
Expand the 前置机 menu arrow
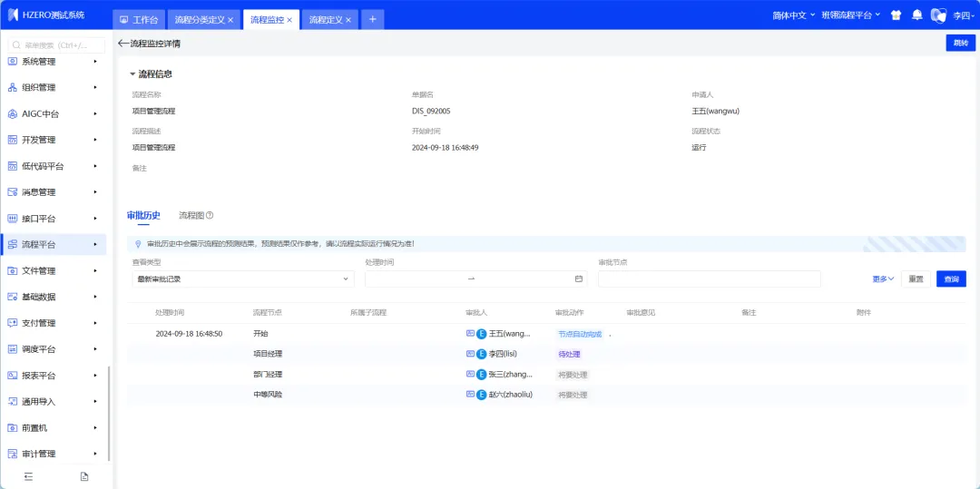pyautogui.click(x=95, y=428)
